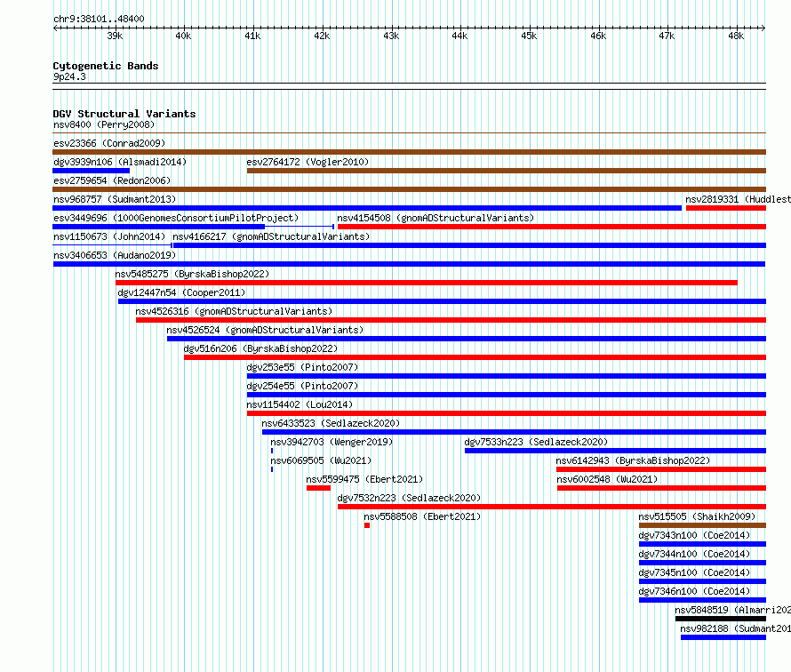Screen dimensions: 791x672
Task: Open nsv4526524 gnomADStructuralVariants label
Action: click(266, 330)
